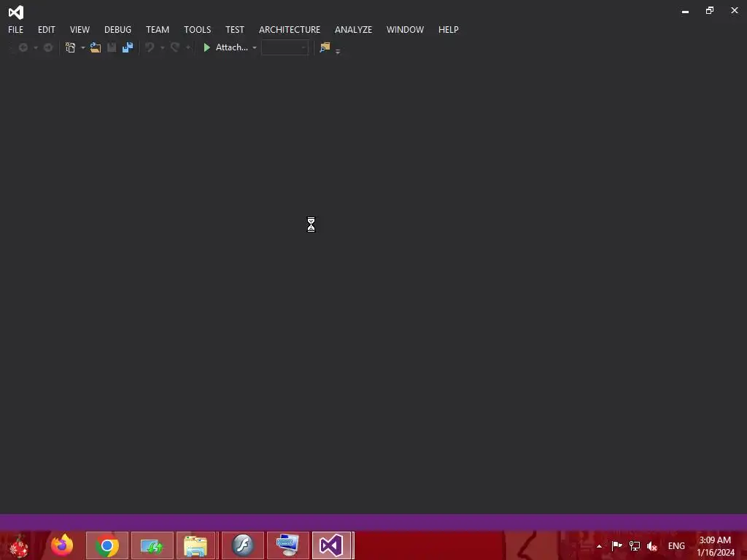This screenshot has height=560, width=747.
Task: Click the Redo toolbar icon
Action: tap(175, 47)
